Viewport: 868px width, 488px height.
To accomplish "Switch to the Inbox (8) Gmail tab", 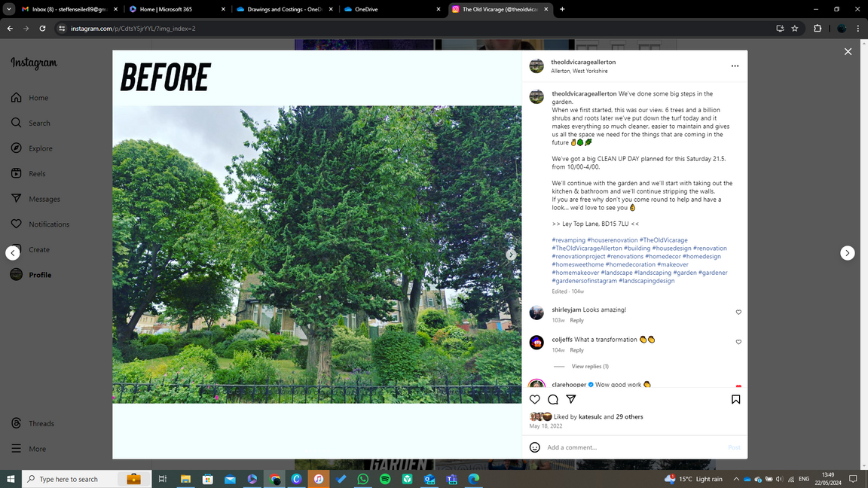I will pyautogui.click(x=70, y=9).
